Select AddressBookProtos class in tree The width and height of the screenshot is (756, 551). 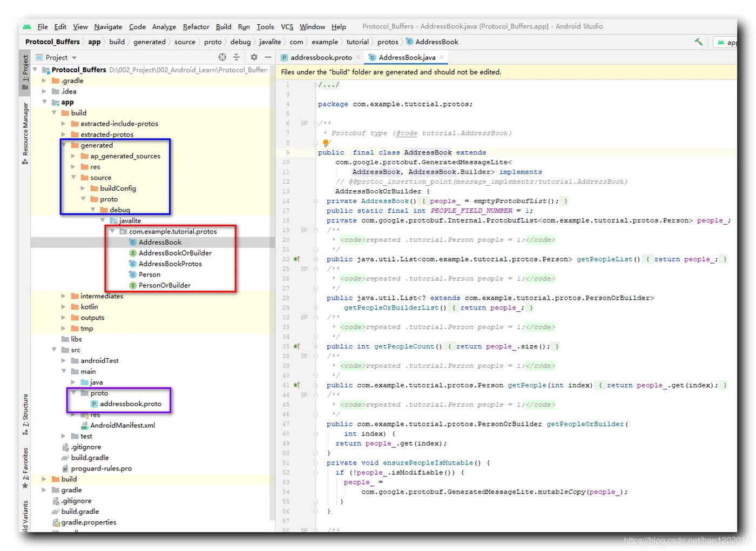pyautogui.click(x=170, y=264)
